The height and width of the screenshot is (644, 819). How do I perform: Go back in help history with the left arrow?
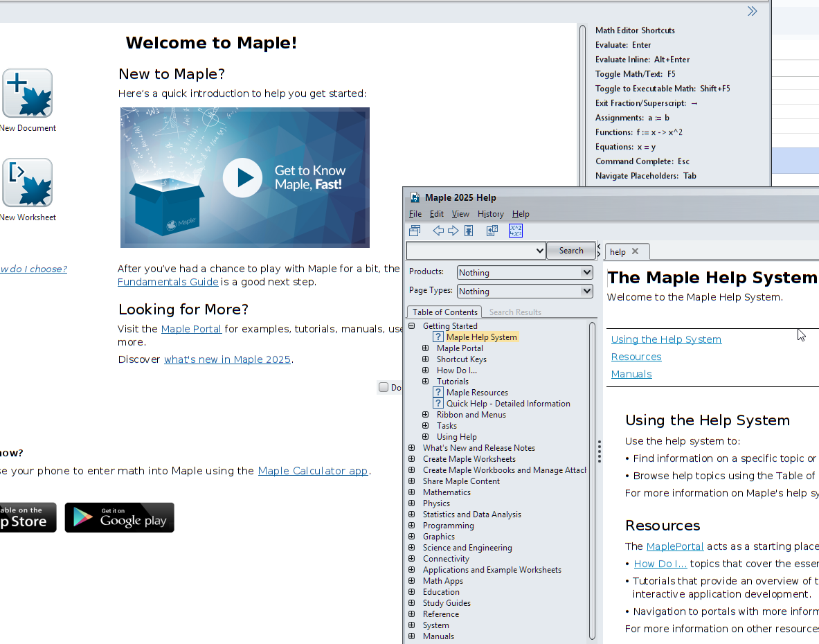438,231
